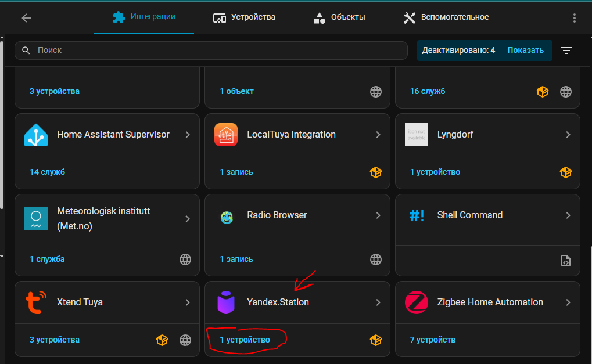
Task: Click the Lyngdorf placeholder icon
Action: pyautogui.click(x=417, y=135)
